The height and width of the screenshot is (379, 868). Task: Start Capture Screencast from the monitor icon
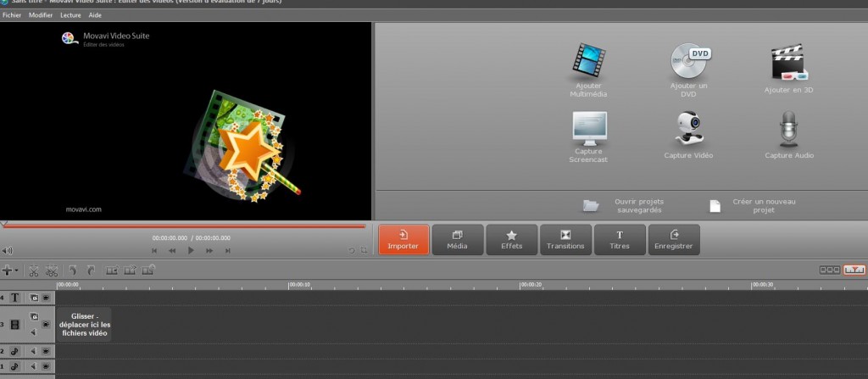[x=588, y=128]
